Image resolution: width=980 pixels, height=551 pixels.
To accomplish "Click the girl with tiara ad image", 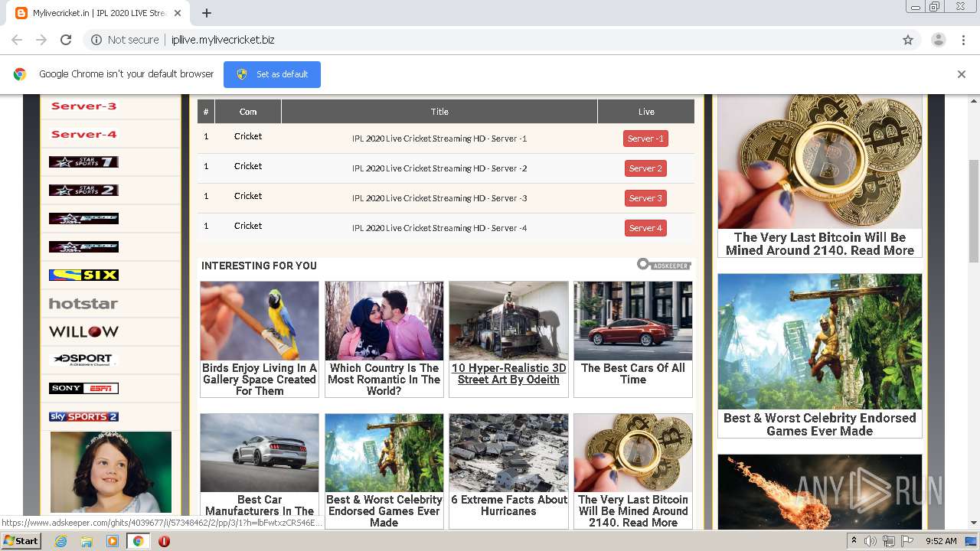I will (111, 472).
